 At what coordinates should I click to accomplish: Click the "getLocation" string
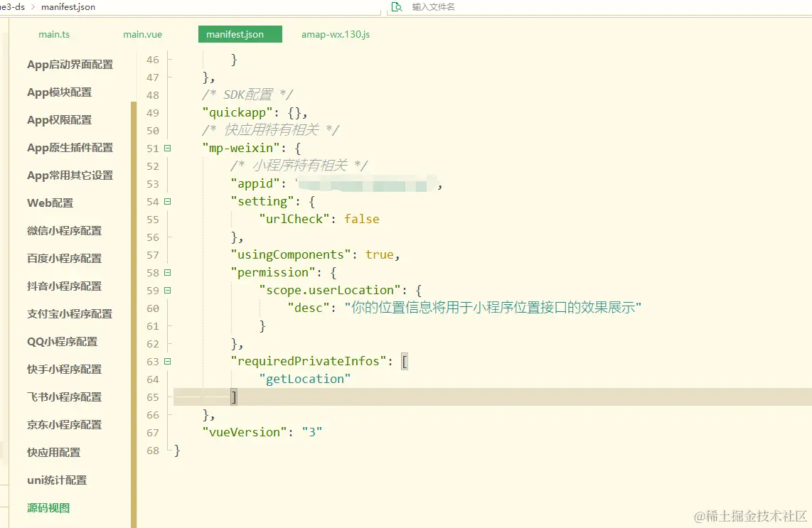(x=304, y=379)
